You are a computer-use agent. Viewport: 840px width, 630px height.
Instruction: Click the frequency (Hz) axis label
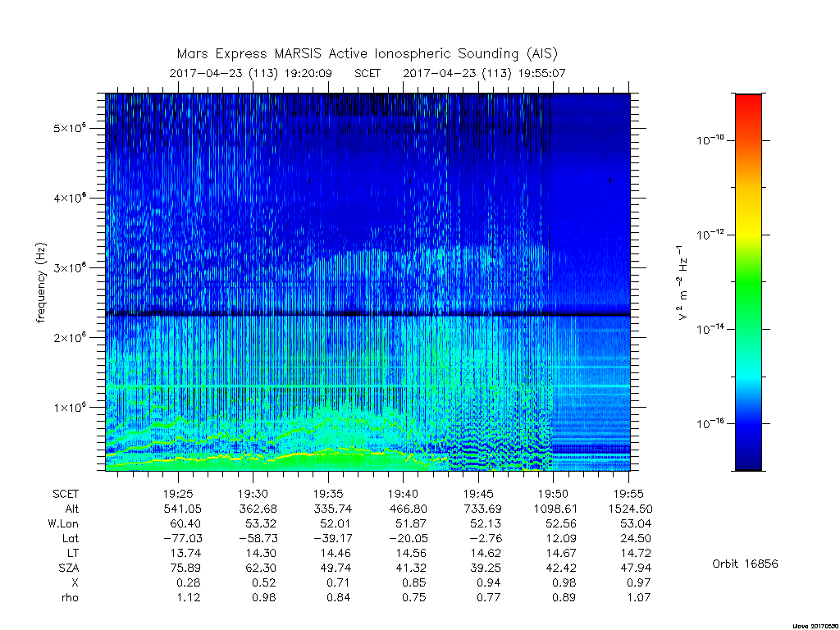[x=41, y=283]
